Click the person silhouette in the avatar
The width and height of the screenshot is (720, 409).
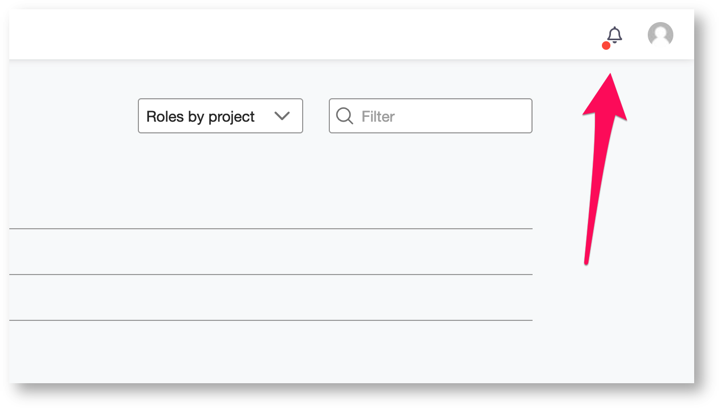pos(661,36)
